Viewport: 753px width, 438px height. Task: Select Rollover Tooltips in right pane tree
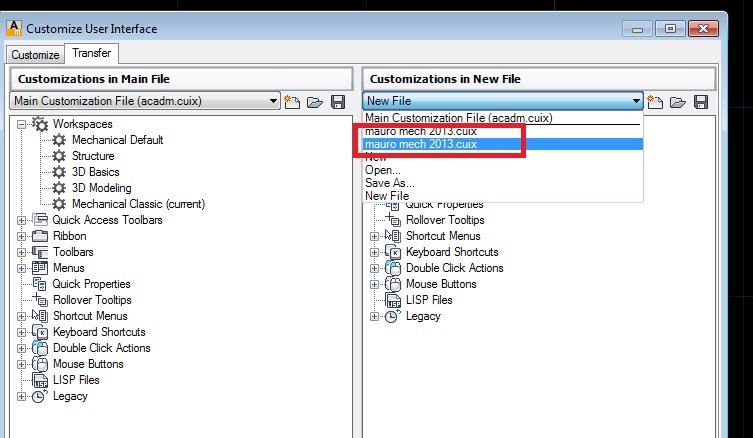pyautogui.click(x=445, y=220)
